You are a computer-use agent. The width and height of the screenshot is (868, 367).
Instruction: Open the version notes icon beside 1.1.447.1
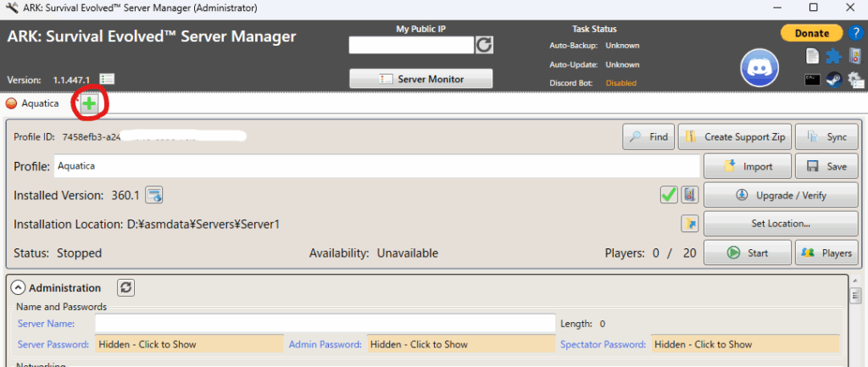(107, 80)
